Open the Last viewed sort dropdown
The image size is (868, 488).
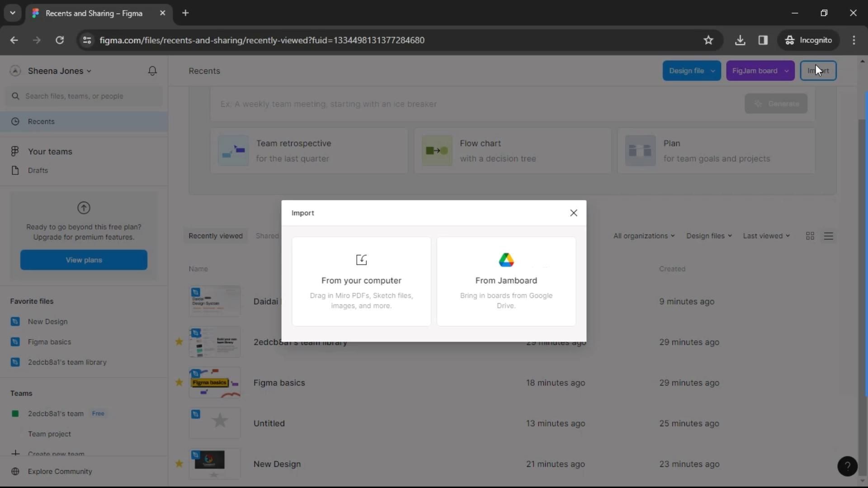pyautogui.click(x=766, y=236)
